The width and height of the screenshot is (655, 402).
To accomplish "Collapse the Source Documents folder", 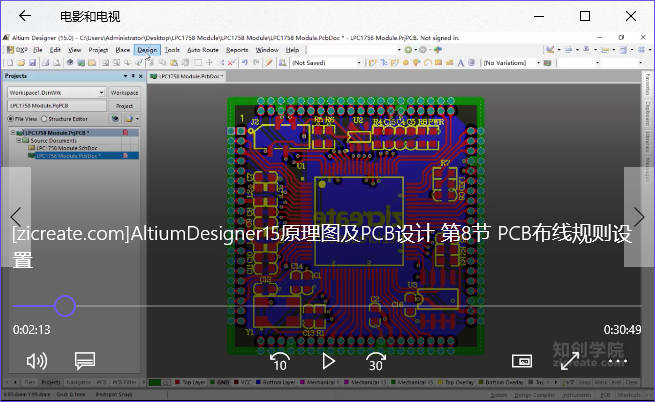I will [18, 140].
